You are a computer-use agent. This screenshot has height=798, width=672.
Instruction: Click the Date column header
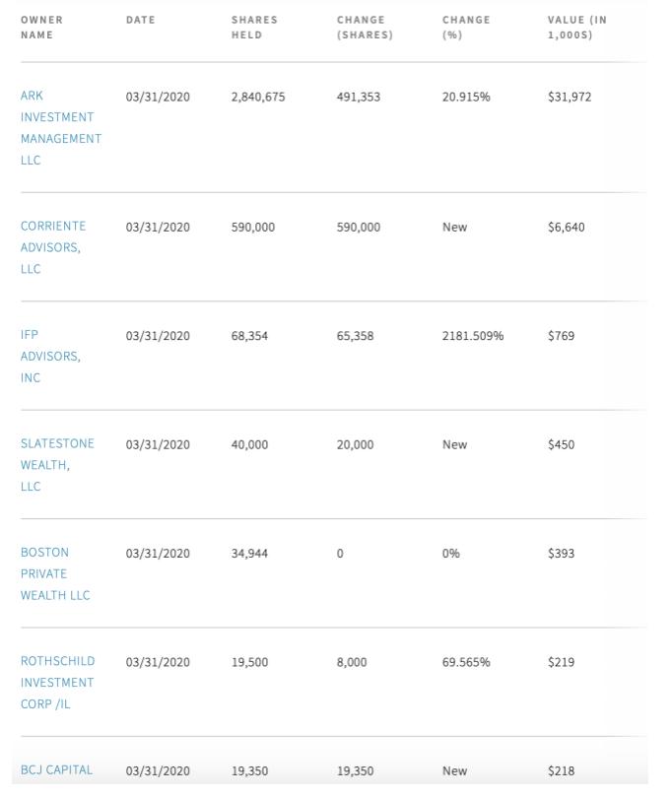pyautogui.click(x=141, y=20)
